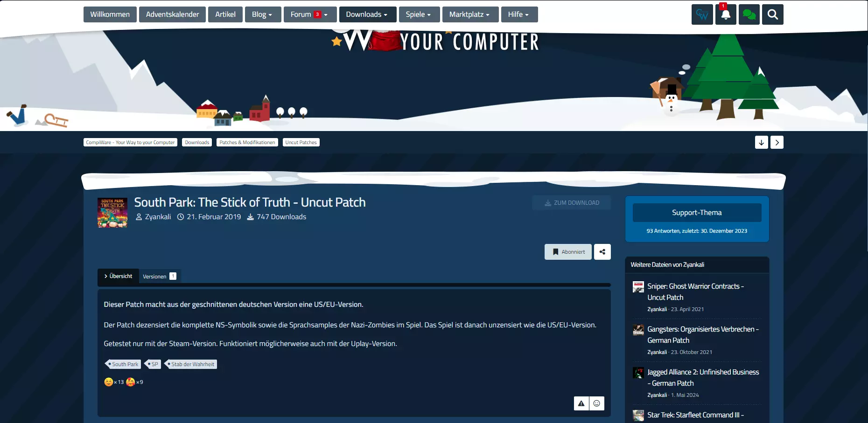The image size is (868, 423).
Task: Switch to the Übersicht tab
Action: [x=118, y=276]
